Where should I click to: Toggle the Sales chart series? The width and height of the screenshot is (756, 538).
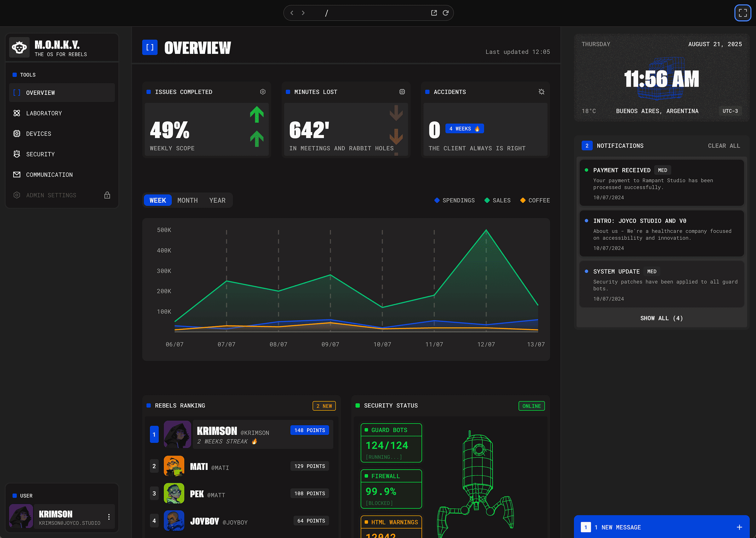point(497,200)
